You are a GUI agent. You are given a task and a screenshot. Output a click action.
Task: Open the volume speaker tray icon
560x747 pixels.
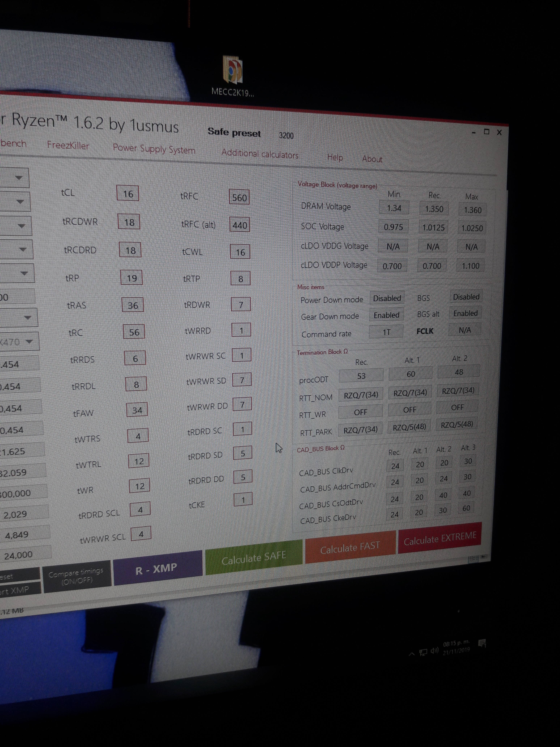pyautogui.click(x=435, y=650)
